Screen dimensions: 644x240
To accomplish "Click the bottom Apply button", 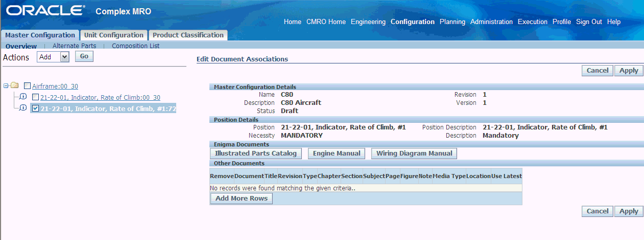I will 629,211.
